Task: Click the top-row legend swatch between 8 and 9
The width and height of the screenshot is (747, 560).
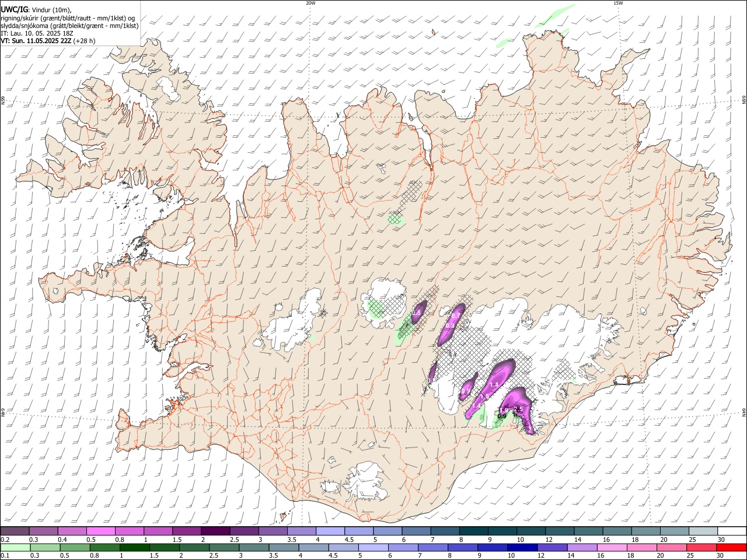Action: (x=474, y=531)
